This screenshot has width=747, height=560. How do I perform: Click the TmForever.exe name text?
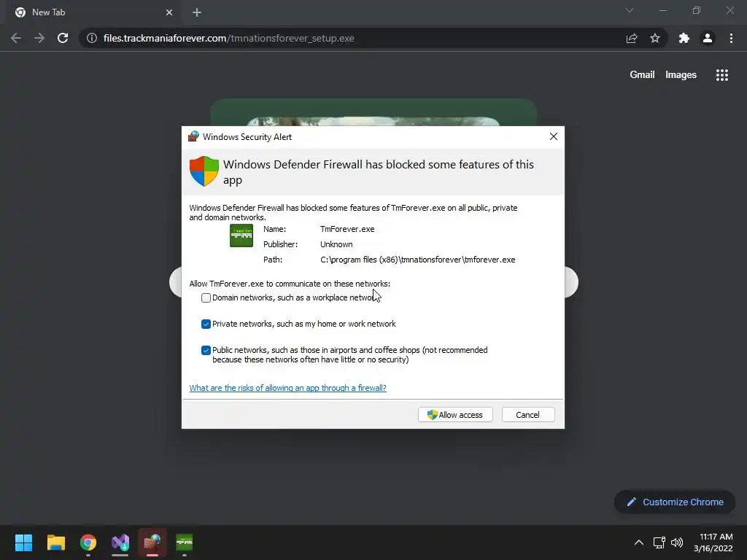(347, 229)
